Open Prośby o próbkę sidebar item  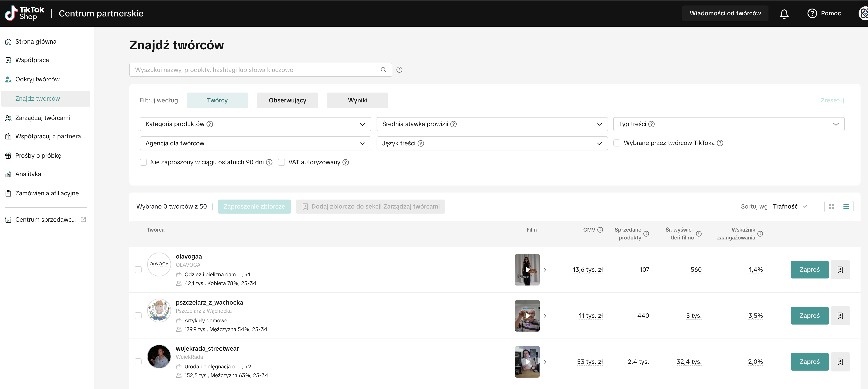click(x=38, y=156)
